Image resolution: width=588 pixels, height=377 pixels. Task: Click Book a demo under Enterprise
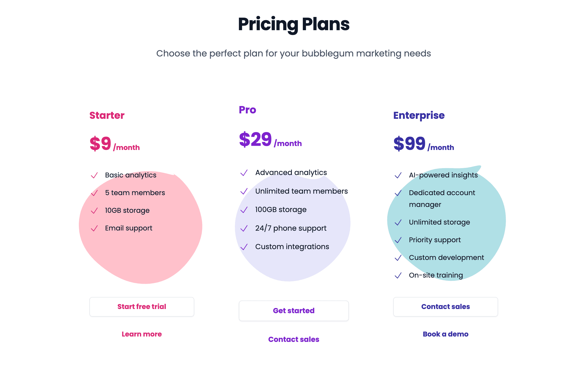pyautogui.click(x=446, y=334)
